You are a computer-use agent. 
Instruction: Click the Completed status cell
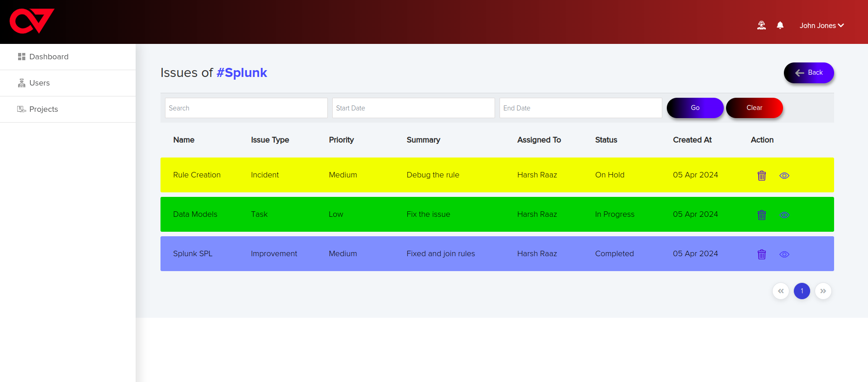(x=614, y=253)
